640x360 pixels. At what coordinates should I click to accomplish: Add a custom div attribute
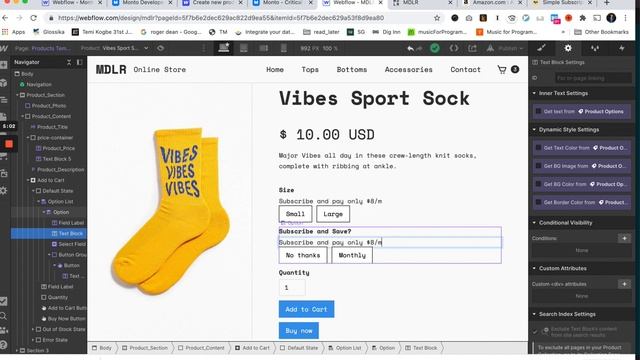pyautogui.click(x=624, y=284)
